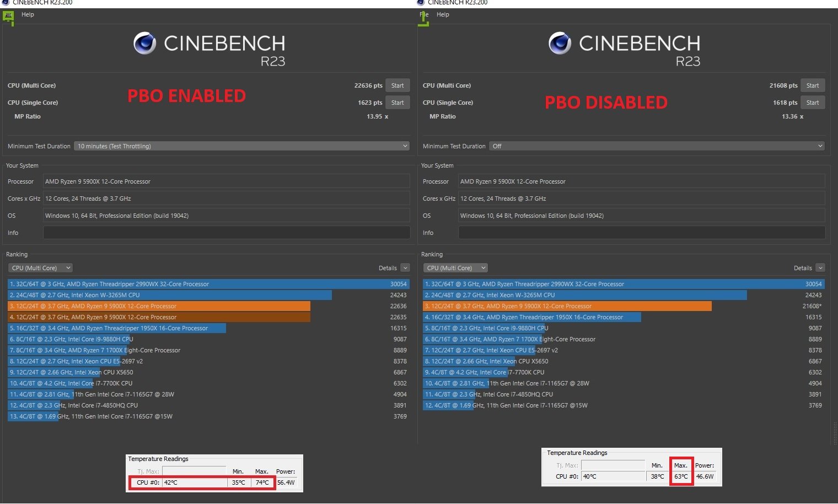Screen dimensions: 838x504
Task: Click the 1623 pts single core score
Action: pos(370,103)
